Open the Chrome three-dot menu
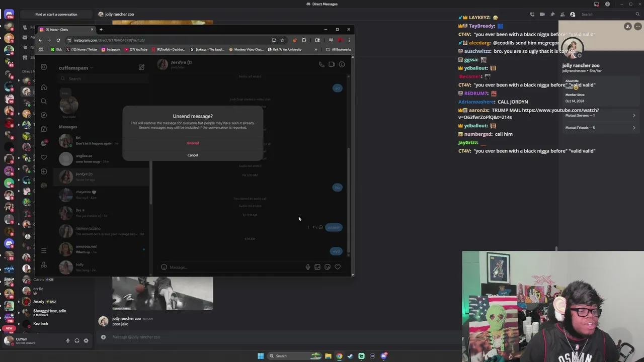The width and height of the screenshot is (644, 362). (x=349, y=40)
